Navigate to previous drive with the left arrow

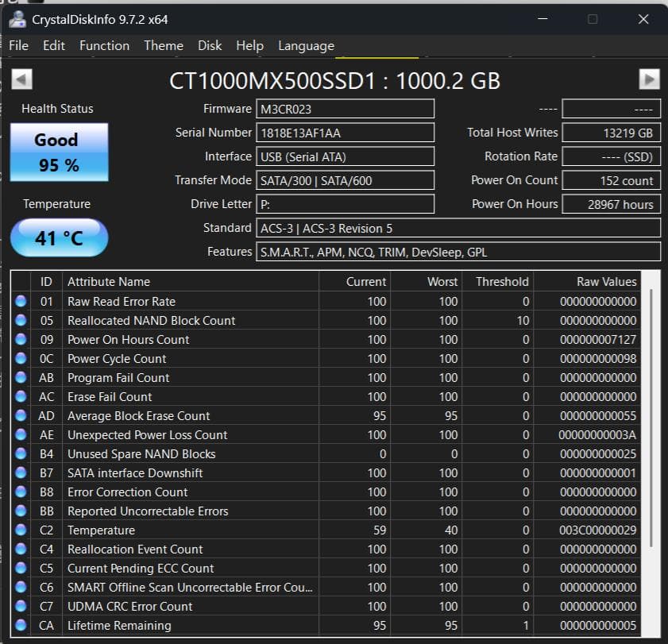coord(21,79)
